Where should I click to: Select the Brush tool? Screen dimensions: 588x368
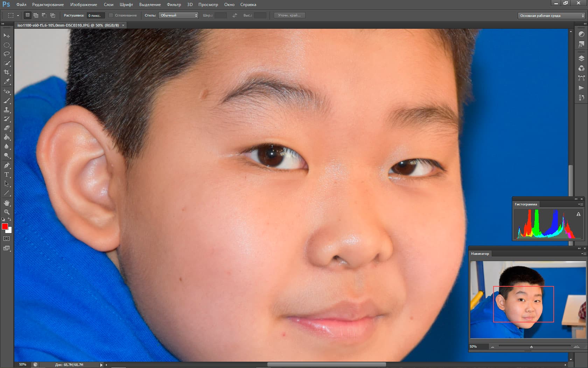pos(7,101)
